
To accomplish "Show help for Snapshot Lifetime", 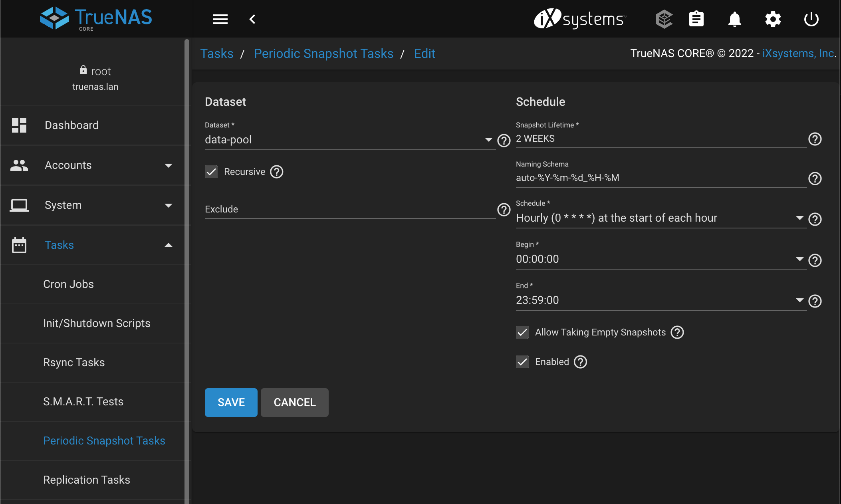I will (815, 139).
